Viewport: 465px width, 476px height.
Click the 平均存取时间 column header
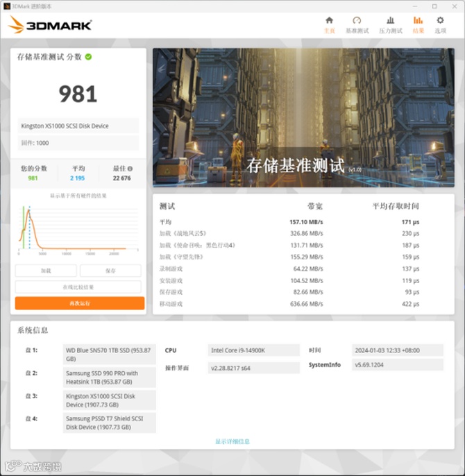[x=396, y=207]
